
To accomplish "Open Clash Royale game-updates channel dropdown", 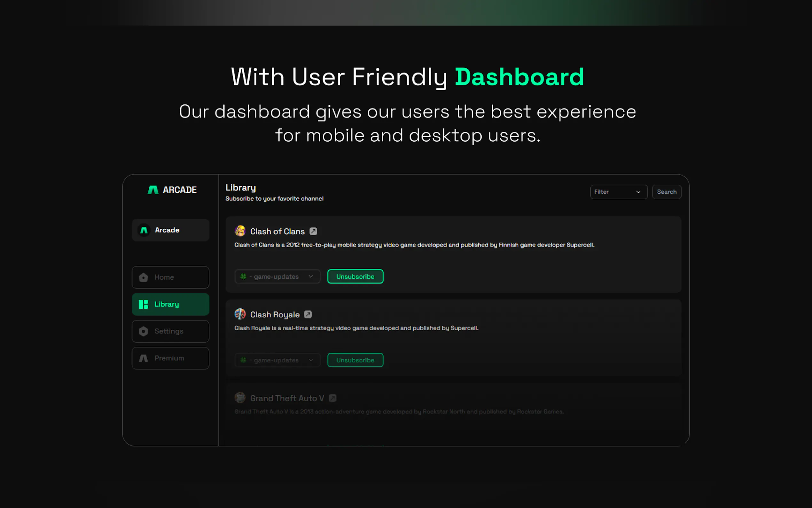I will pos(277,360).
